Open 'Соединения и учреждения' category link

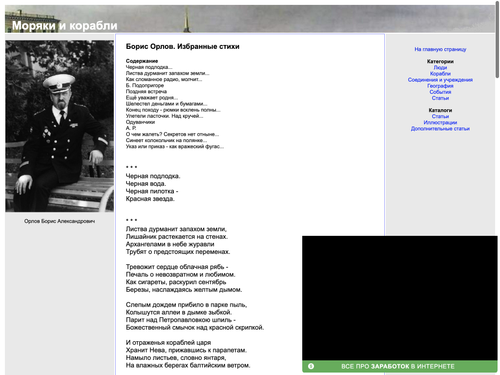point(440,80)
